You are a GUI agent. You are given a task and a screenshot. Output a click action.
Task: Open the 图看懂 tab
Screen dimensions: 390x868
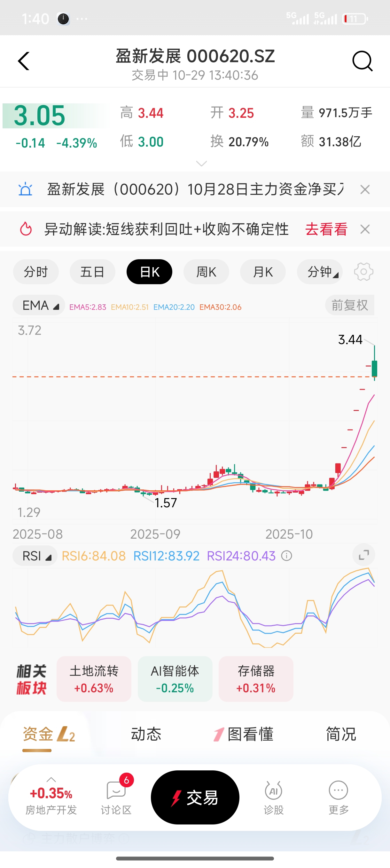pos(244,734)
